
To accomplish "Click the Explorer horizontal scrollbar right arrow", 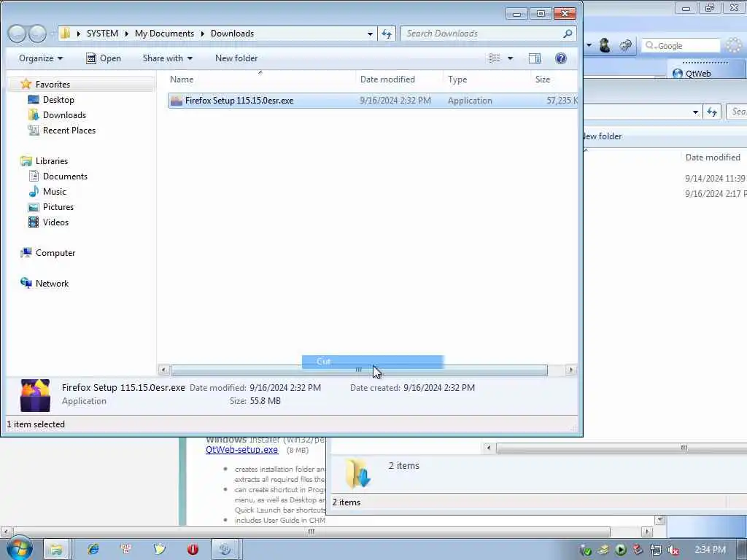I will [570, 370].
